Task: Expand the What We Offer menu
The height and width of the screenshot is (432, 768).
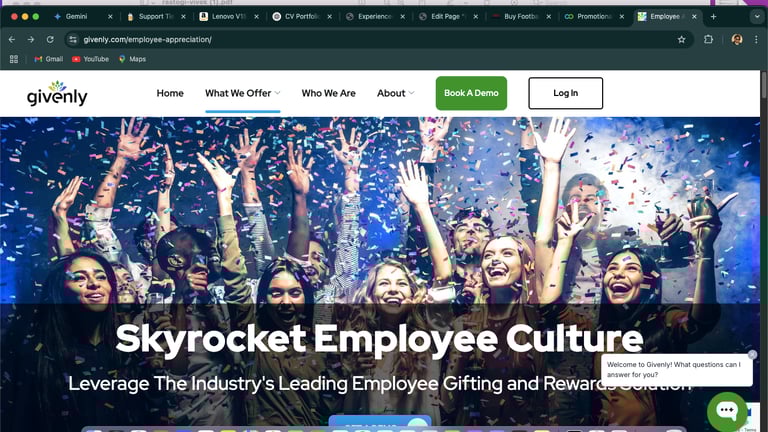Action: point(242,93)
